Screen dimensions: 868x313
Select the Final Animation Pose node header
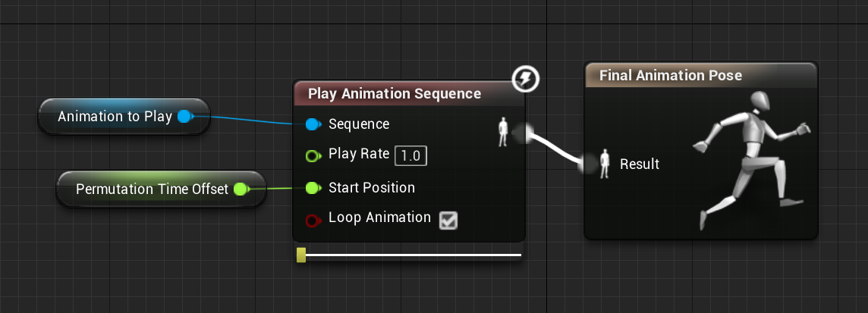click(x=701, y=75)
